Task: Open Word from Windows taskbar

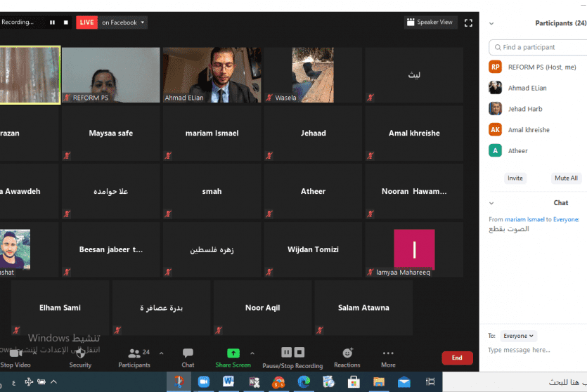Action: click(228, 382)
